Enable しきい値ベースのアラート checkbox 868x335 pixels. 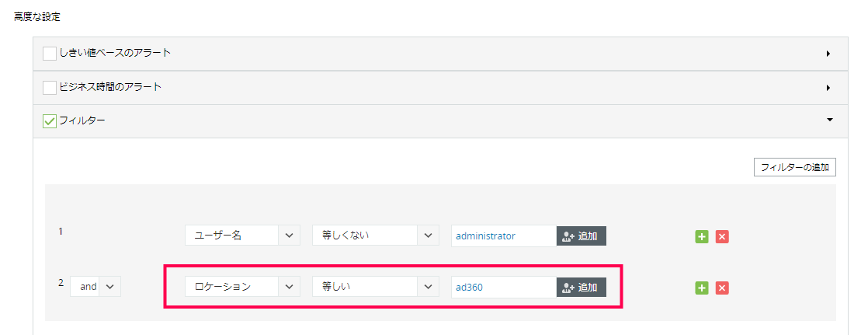tap(50, 54)
